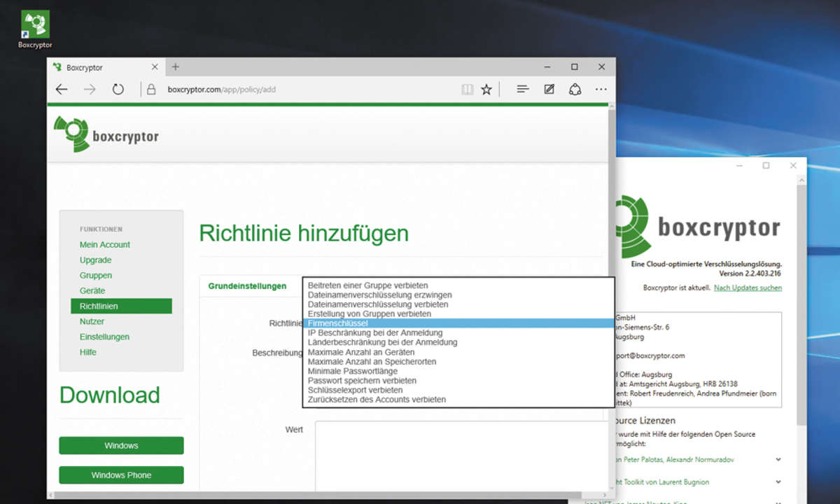
Task: Choose Maximale Anzahl an Speicherorten option
Action: [x=458, y=361]
